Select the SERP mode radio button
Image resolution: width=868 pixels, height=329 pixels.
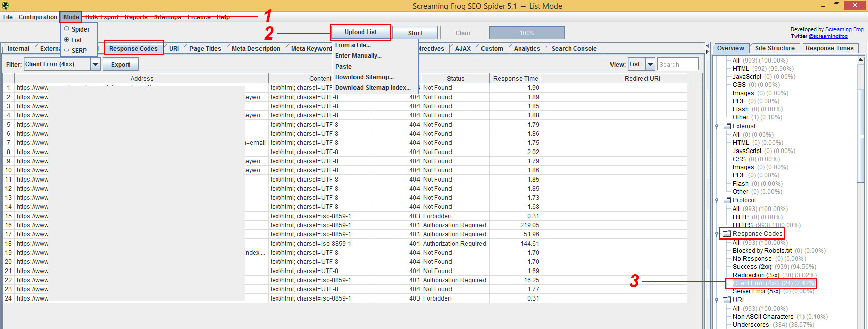[66, 50]
